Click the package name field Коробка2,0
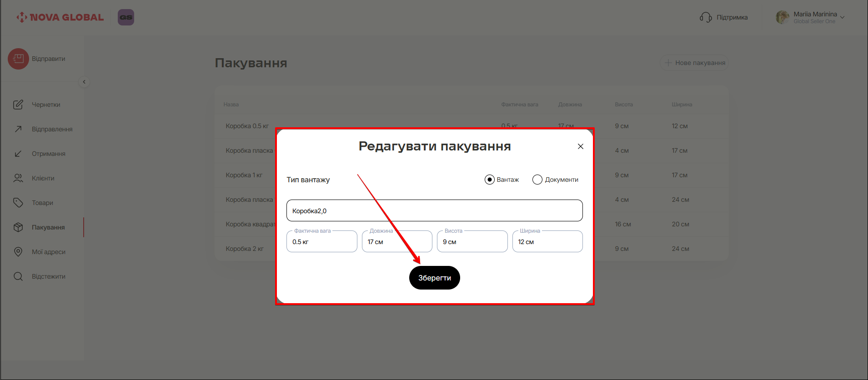Screen dimensions: 868x380 [x=434, y=211]
